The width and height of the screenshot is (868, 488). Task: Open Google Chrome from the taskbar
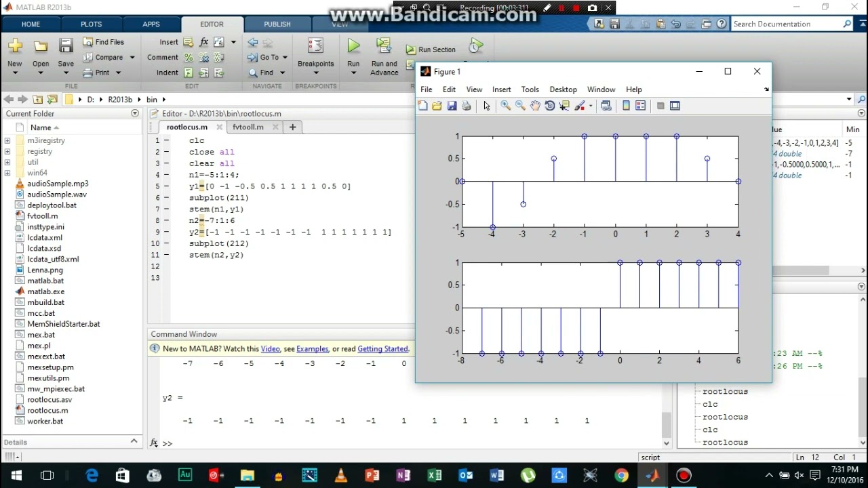(621, 475)
